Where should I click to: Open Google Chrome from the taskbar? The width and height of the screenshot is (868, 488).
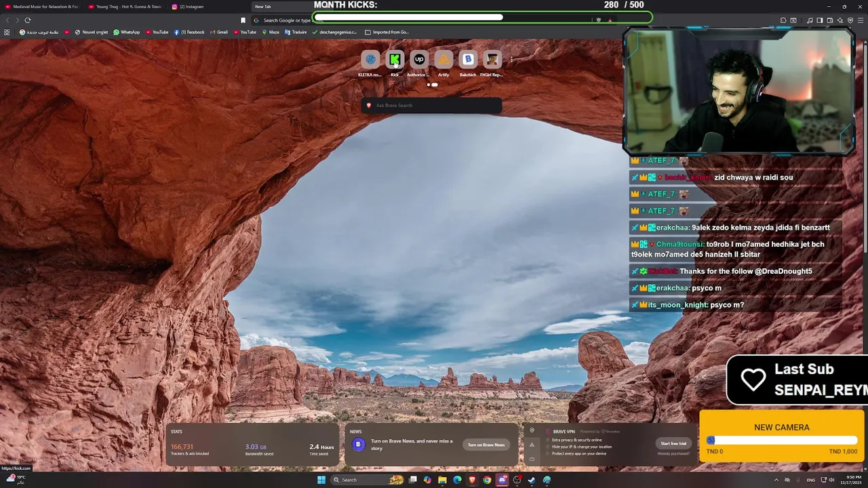487,480
